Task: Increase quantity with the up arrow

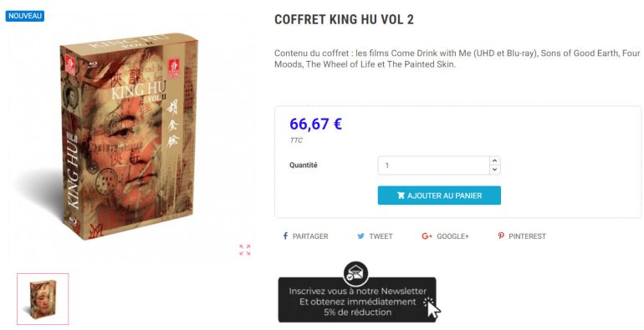Action: click(x=495, y=161)
